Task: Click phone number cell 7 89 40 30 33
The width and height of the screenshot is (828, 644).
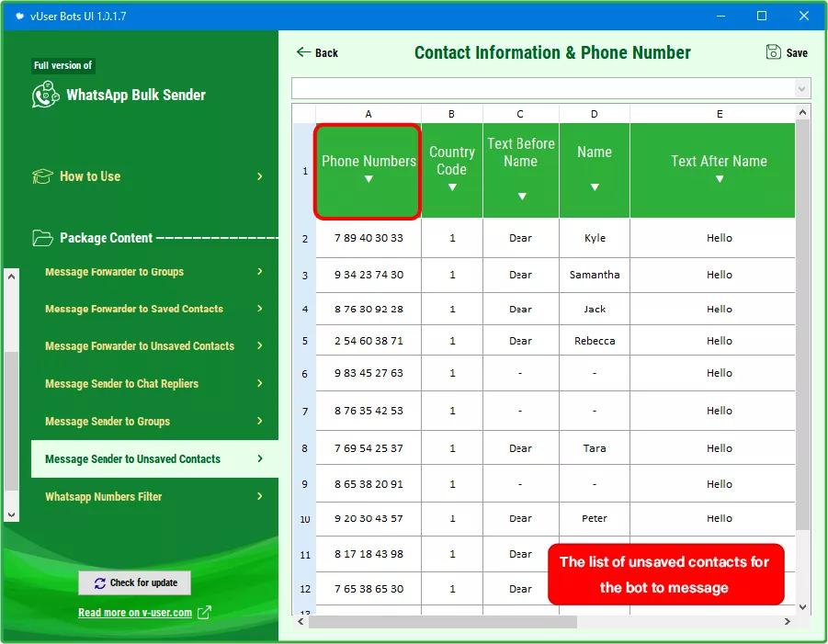Action: coord(369,238)
